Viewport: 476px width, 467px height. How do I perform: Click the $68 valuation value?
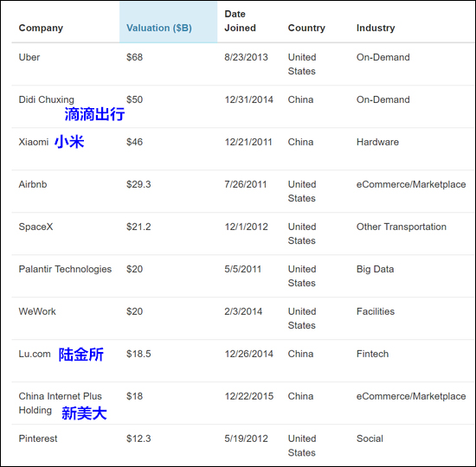pos(134,57)
